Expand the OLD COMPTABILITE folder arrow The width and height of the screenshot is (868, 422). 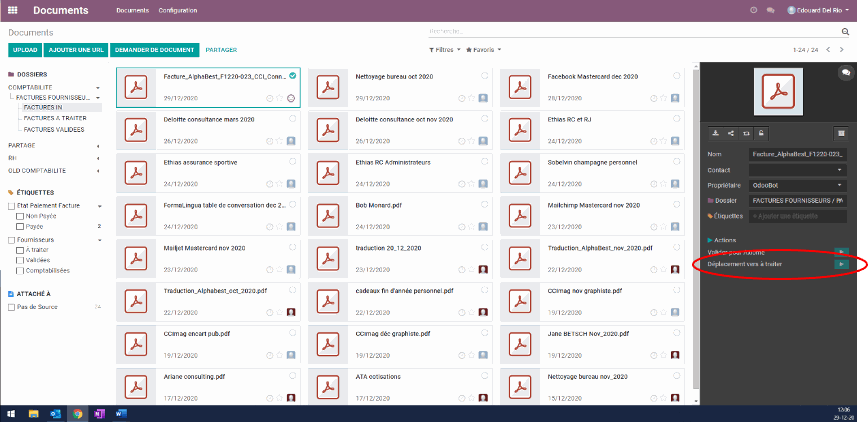(99, 171)
